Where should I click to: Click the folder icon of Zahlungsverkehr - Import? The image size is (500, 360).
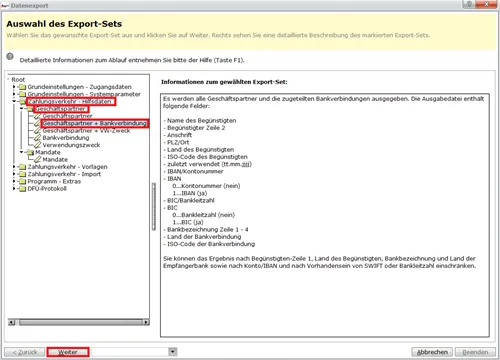point(22,174)
